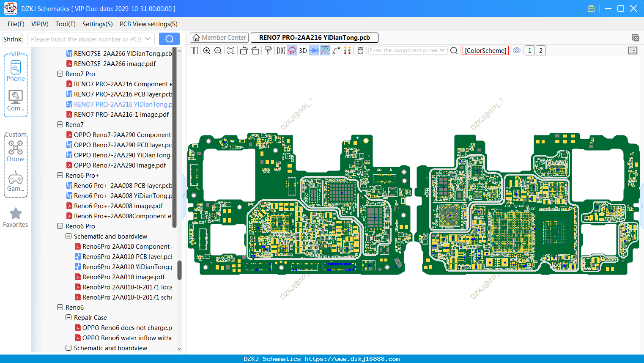The height and width of the screenshot is (363, 644).
Task: Collapse the Reno6 Pro folder
Action: point(60,226)
